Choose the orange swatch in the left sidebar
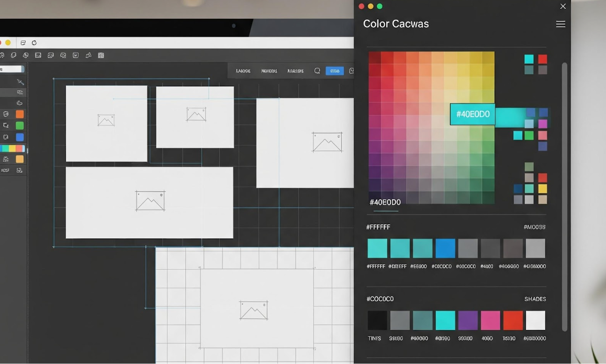This screenshot has height=364, width=606. [19, 114]
